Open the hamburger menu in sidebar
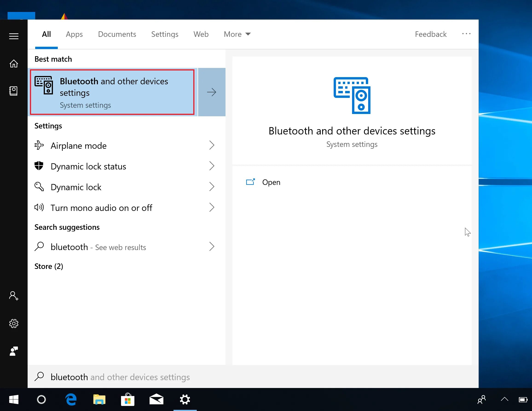This screenshot has width=532, height=411. pyautogui.click(x=14, y=36)
